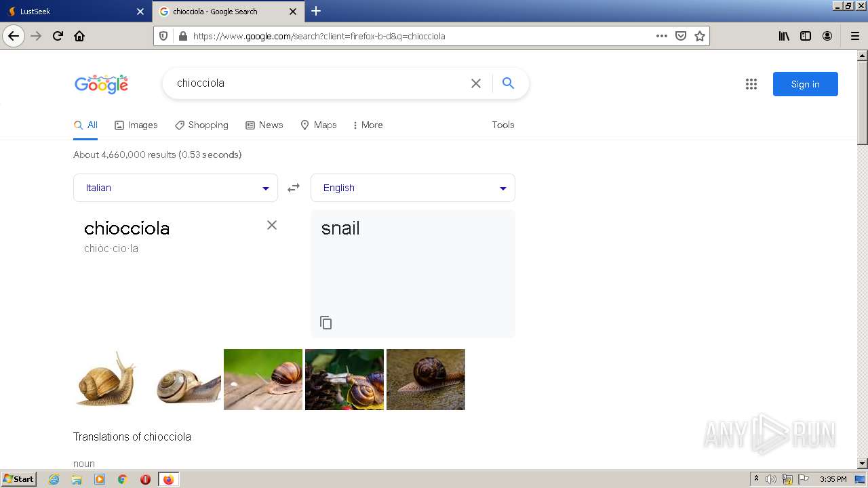The image size is (868, 488).
Task: Open media player from the taskbar
Action: [x=100, y=479]
